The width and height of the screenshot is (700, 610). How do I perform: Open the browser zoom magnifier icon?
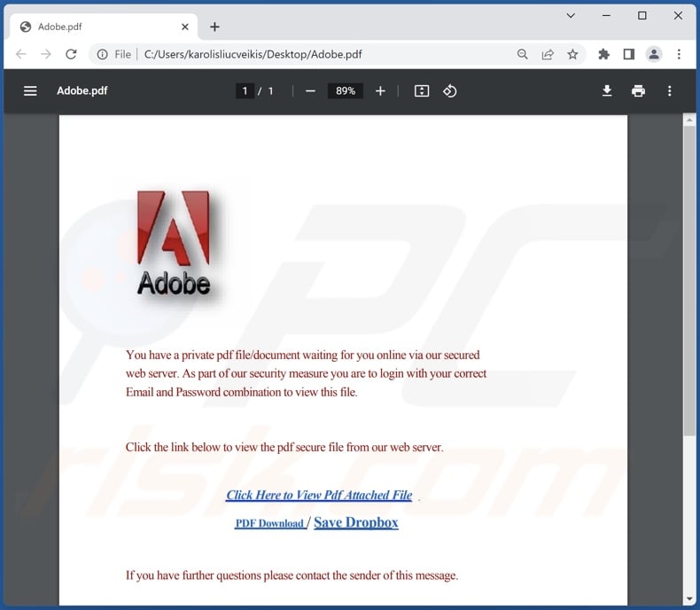(x=522, y=54)
